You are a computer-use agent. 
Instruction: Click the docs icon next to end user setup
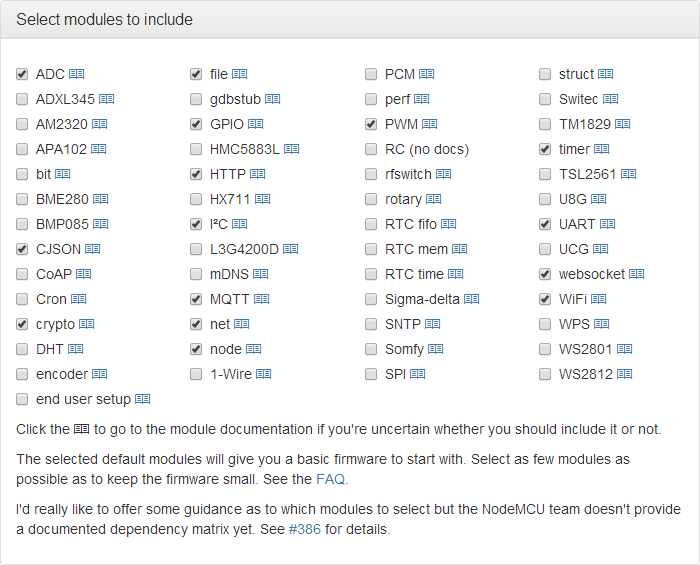pos(142,399)
